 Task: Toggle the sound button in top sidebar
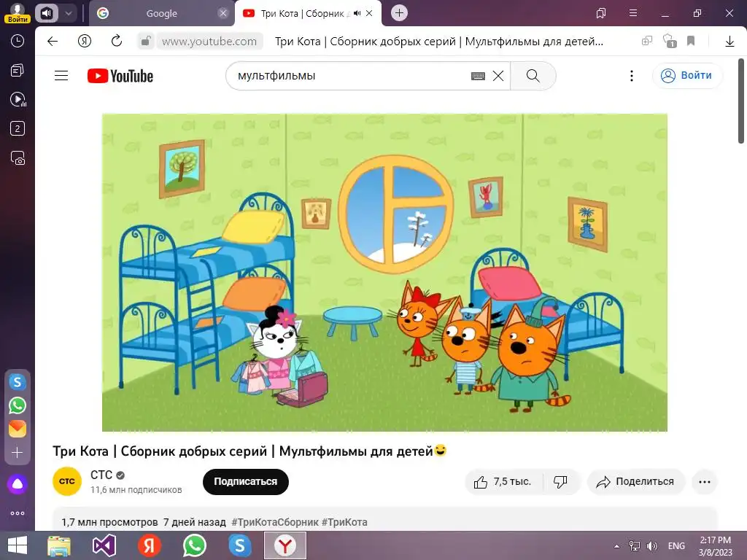pyautogui.click(x=46, y=13)
